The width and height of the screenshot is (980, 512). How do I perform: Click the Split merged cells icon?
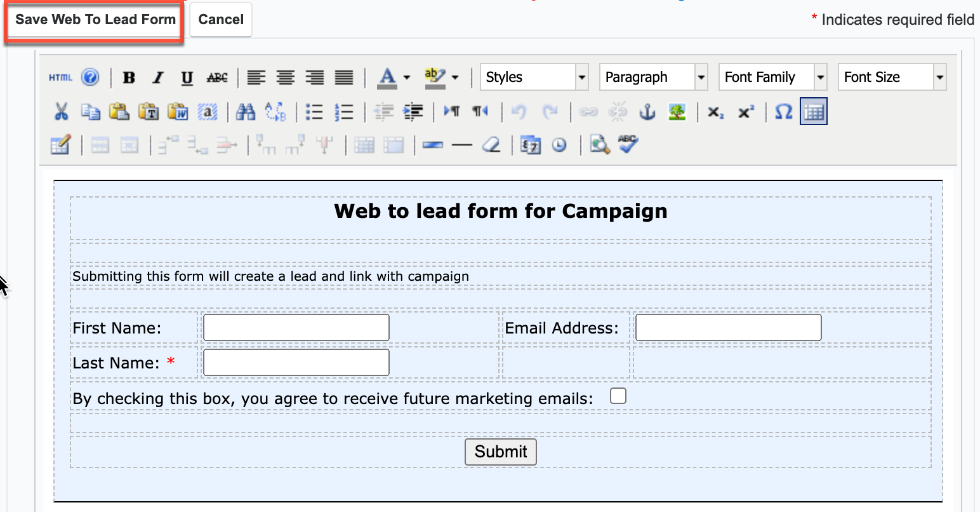pos(364,145)
